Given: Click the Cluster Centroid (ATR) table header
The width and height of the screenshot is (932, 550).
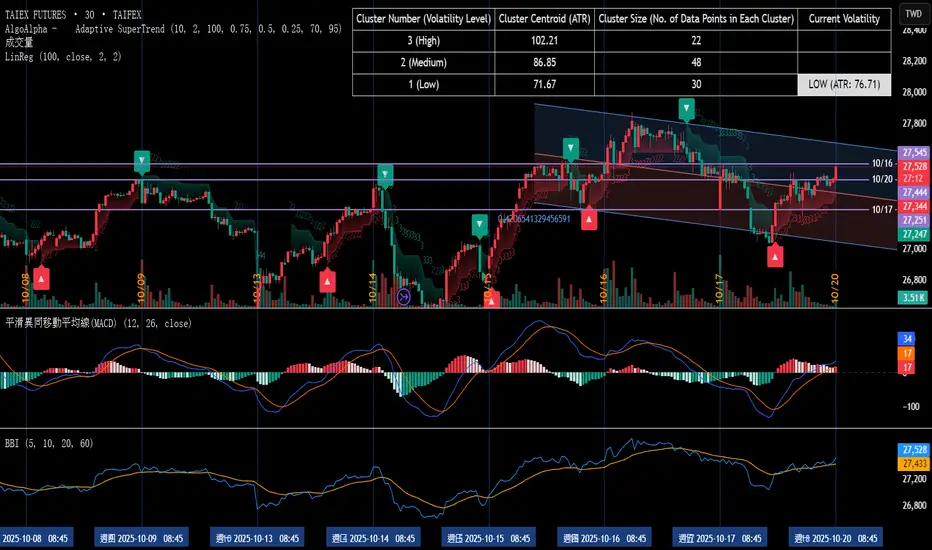Looking at the screenshot, I should [x=544, y=19].
